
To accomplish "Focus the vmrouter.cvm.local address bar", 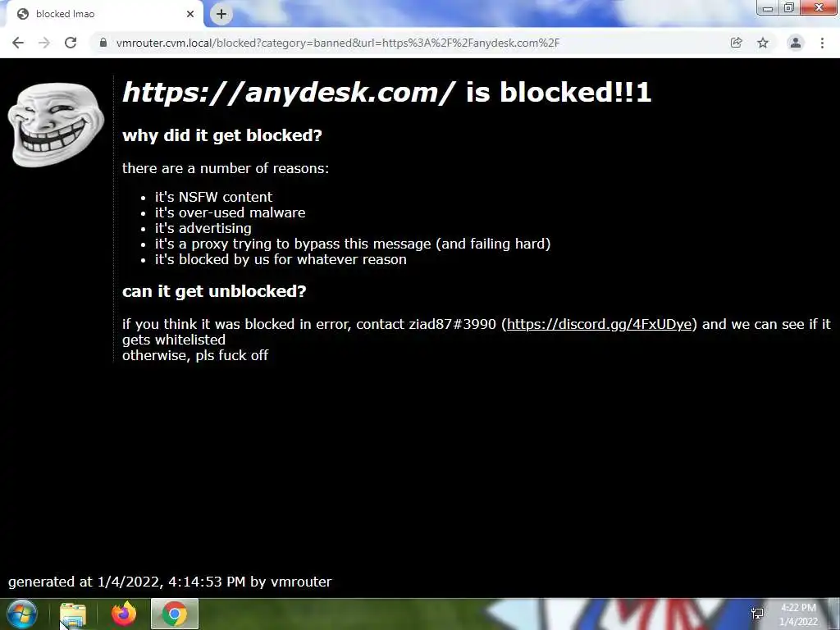I will (337, 43).
